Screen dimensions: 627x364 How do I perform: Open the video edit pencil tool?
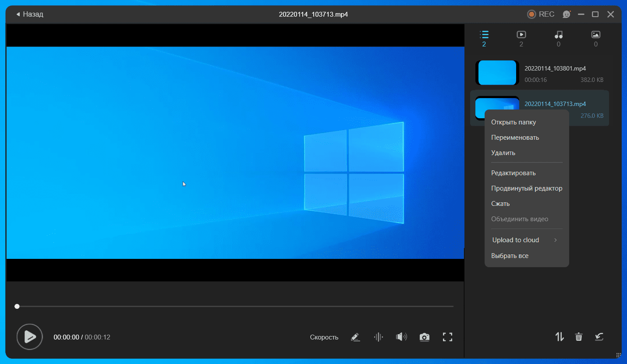(355, 337)
